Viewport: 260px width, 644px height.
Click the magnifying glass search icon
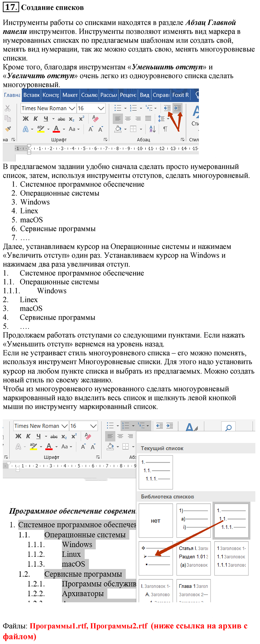[x=228, y=427]
